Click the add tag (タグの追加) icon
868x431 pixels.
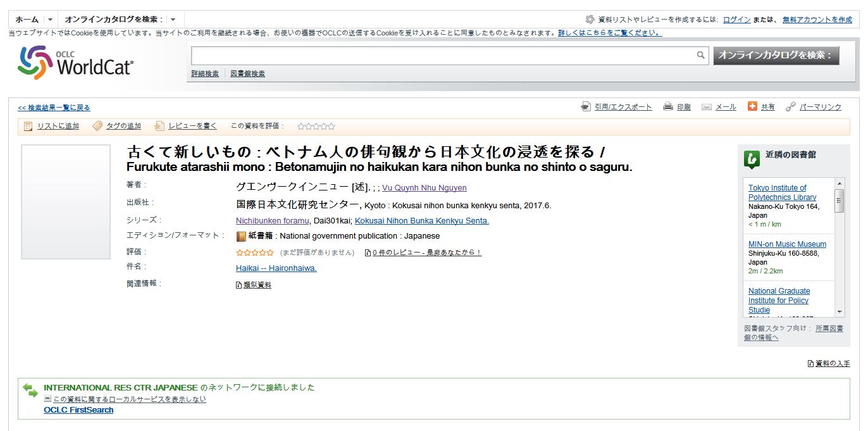pos(97,126)
